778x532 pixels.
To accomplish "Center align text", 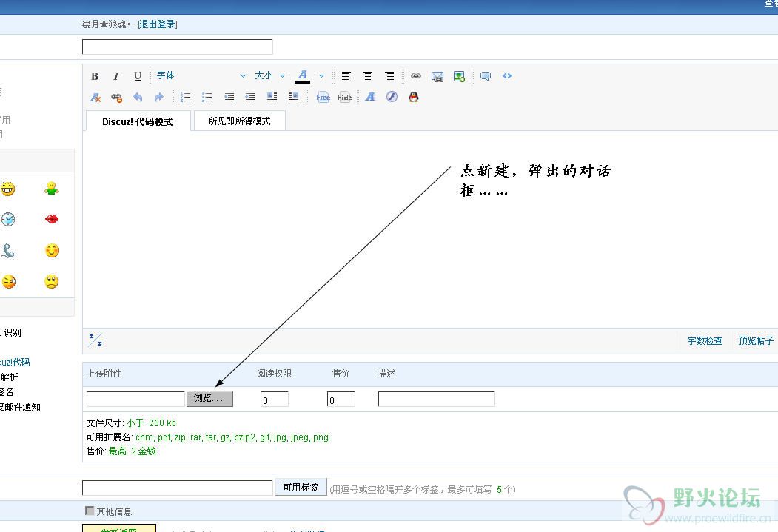I will [x=368, y=76].
